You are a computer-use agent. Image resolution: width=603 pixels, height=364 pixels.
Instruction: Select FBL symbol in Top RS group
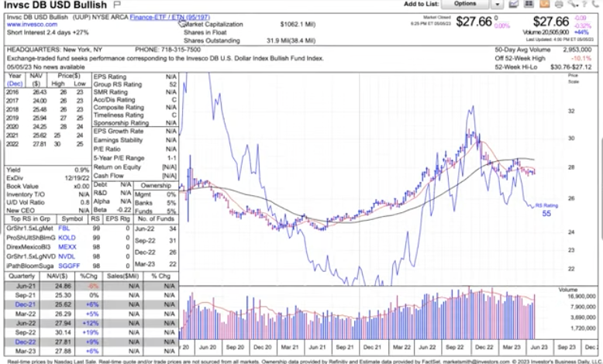(x=67, y=229)
